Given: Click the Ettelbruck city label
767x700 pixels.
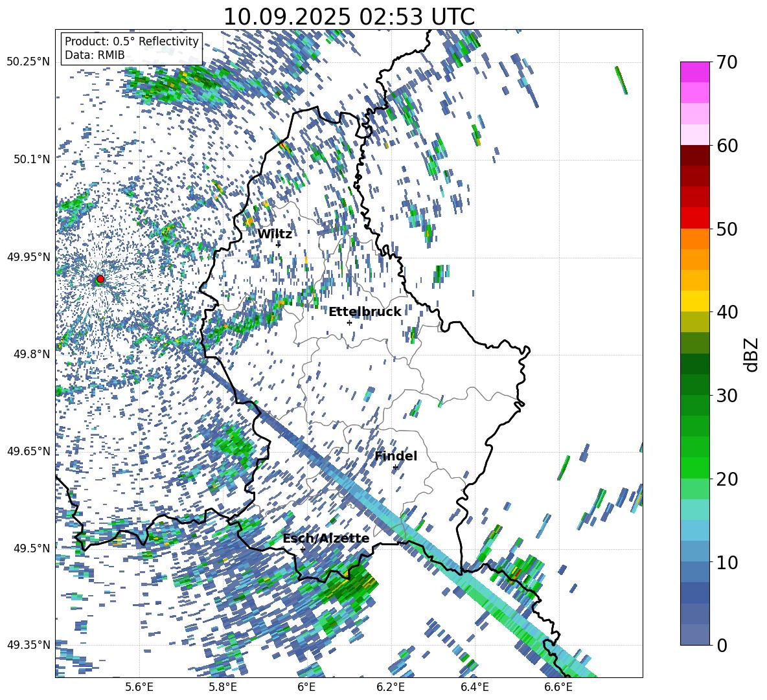Looking at the screenshot, I should (365, 312).
